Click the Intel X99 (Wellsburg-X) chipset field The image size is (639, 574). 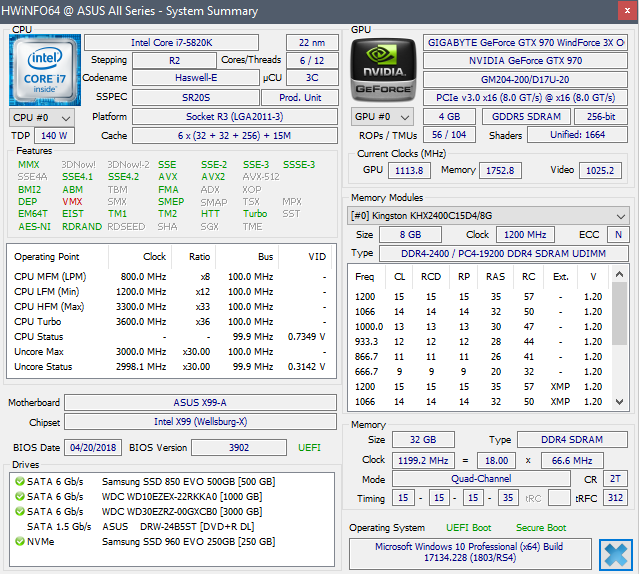pyautogui.click(x=200, y=422)
